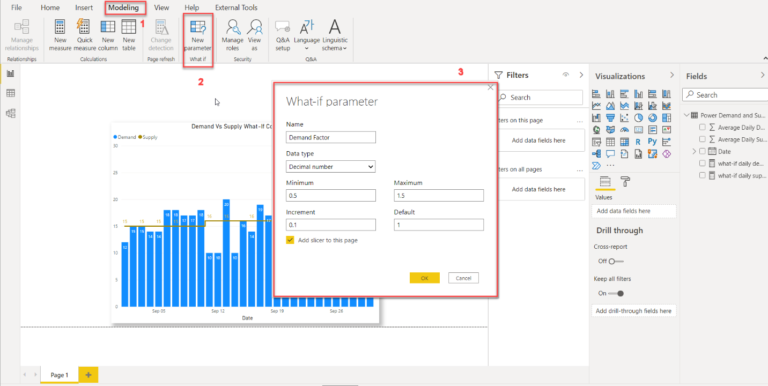Click the New table ribbon button

point(129,35)
